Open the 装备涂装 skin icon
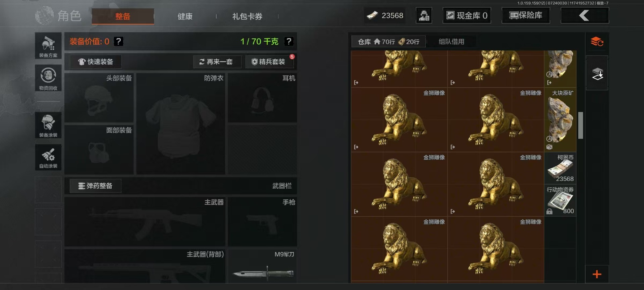Viewport: 644px width, 290px height. 48,125
